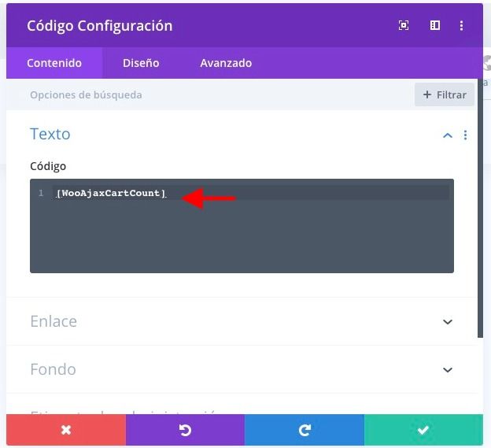Save changes with the green checkmark

click(x=423, y=430)
